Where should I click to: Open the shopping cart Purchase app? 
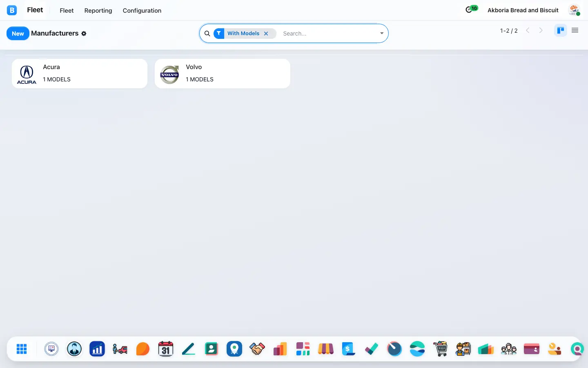coord(440,349)
